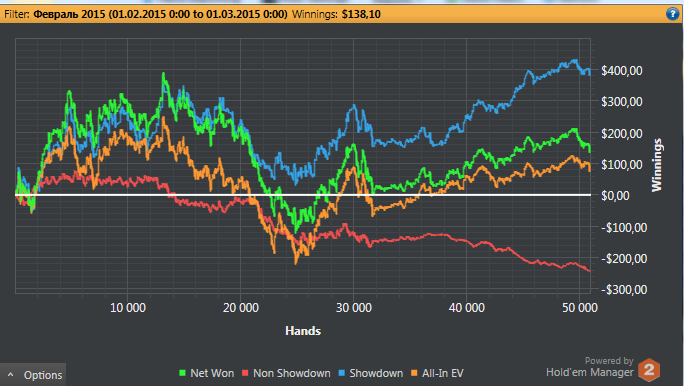Viewport: 684px width, 386px height.
Task: Click the 50 000 hands axis label
Action: [x=580, y=308]
